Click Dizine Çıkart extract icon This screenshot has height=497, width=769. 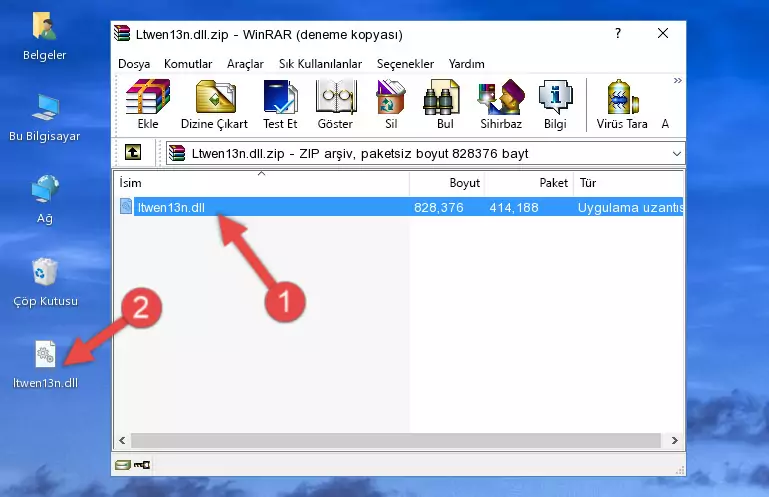(214, 105)
